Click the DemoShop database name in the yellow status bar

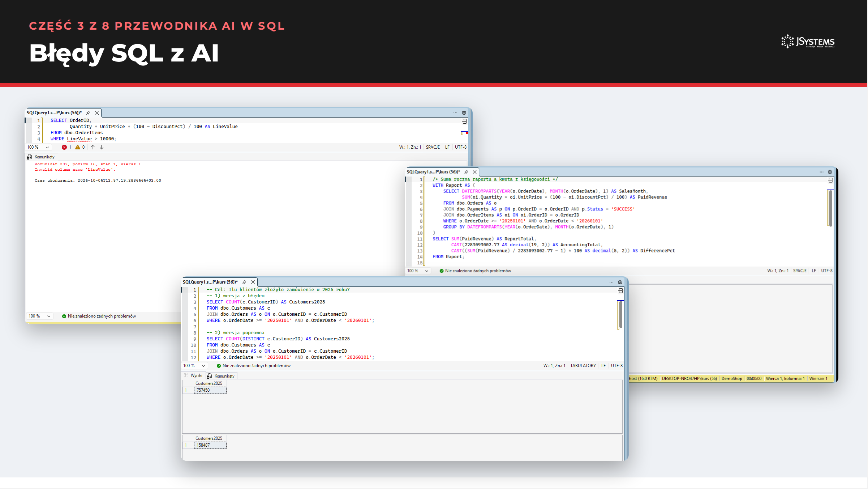pyautogui.click(x=732, y=379)
